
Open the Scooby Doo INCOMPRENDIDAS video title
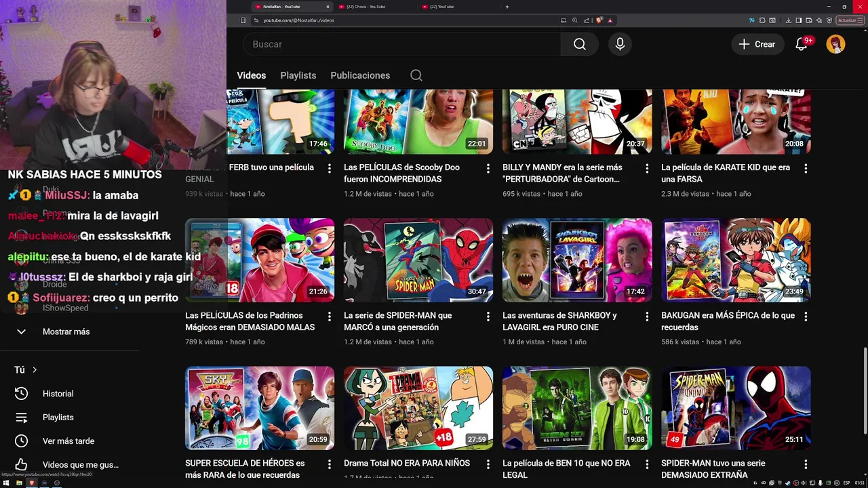pyautogui.click(x=401, y=174)
